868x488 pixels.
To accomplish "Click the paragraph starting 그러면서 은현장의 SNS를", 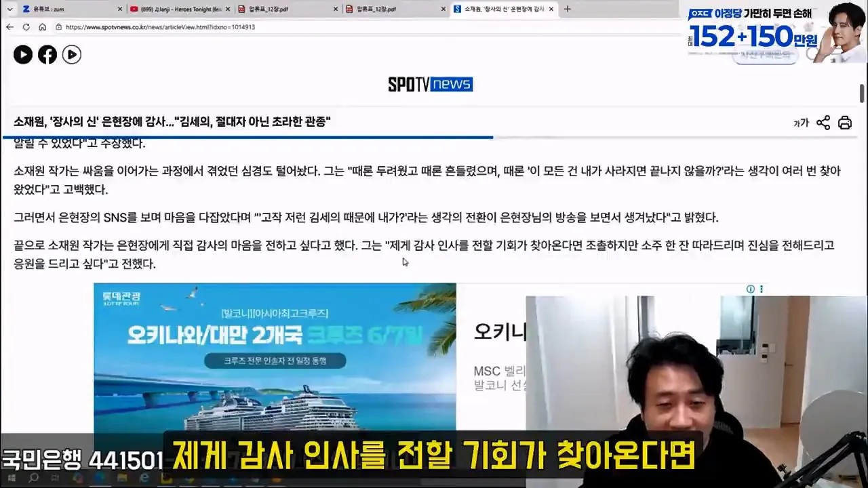I will pos(366,218).
